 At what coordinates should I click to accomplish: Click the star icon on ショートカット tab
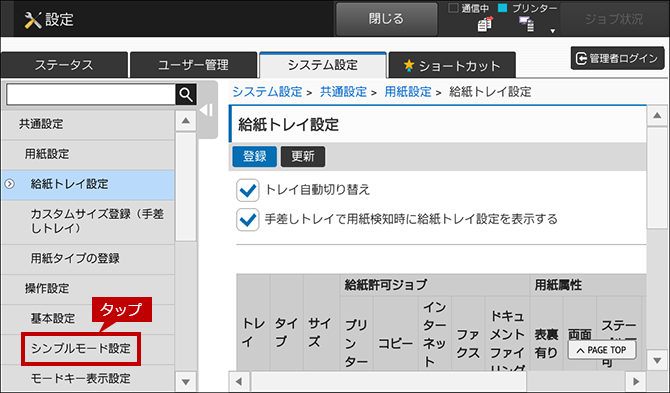[x=409, y=65]
